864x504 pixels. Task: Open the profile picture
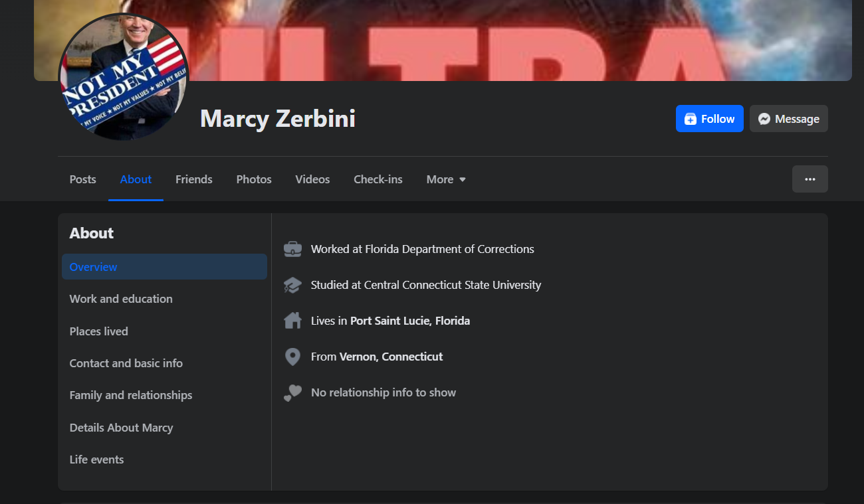(124, 76)
